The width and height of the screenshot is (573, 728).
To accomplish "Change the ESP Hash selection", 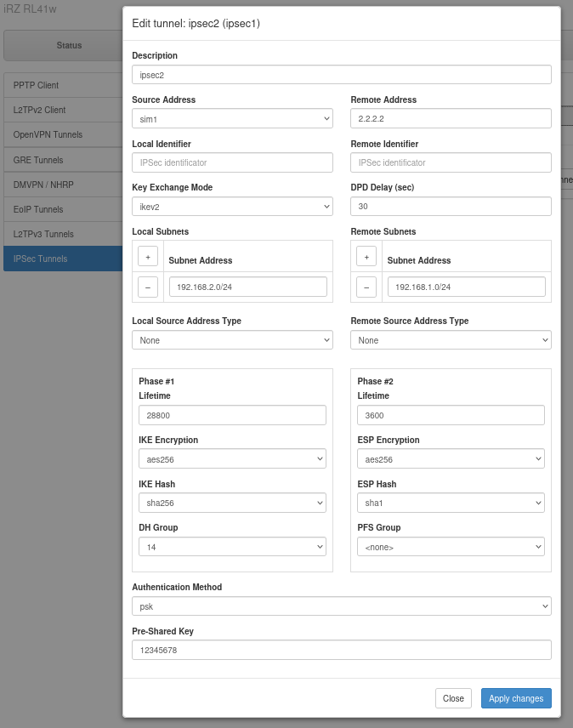I will pos(451,503).
